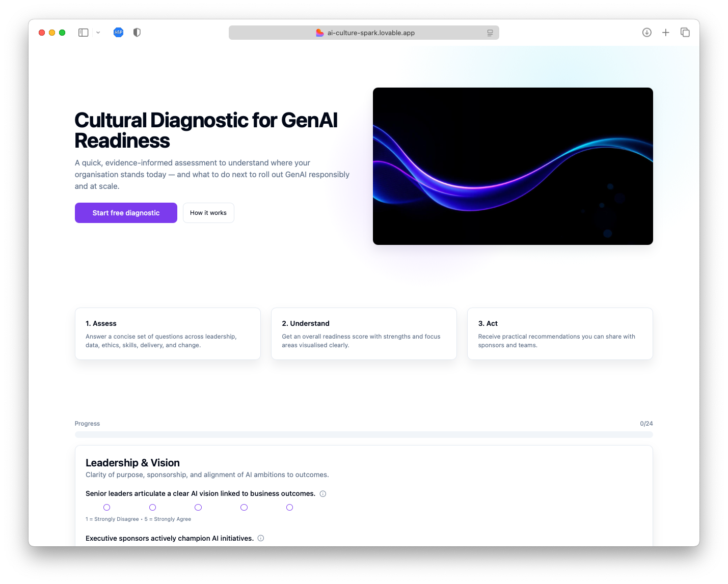The width and height of the screenshot is (728, 584).
Task: Select the 2. Understand card
Action: (364, 333)
